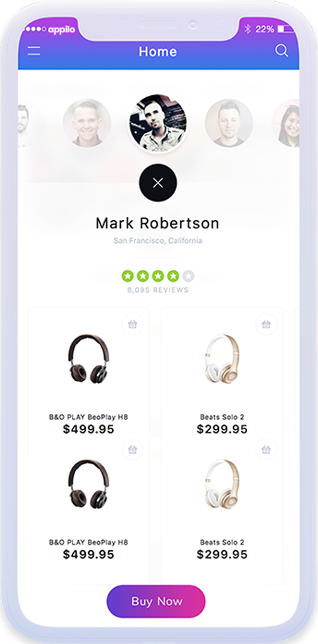Tap the search magnifier icon
Viewport: 318px width, 644px height.
click(281, 51)
